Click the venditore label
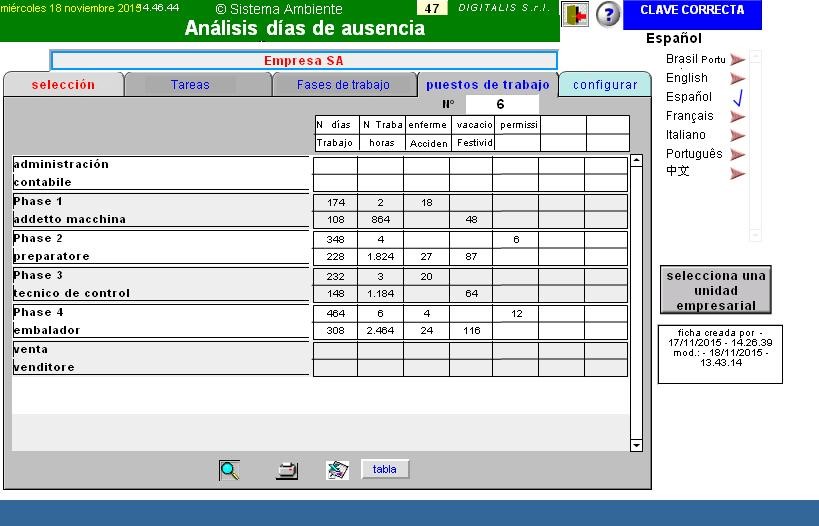Viewport: 819px width, 526px height. pos(44,368)
